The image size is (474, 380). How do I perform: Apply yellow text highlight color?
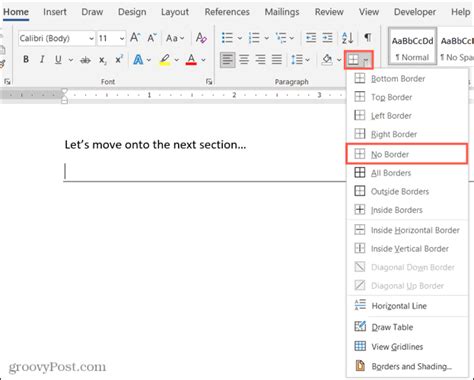pyautogui.click(x=165, y=60)
